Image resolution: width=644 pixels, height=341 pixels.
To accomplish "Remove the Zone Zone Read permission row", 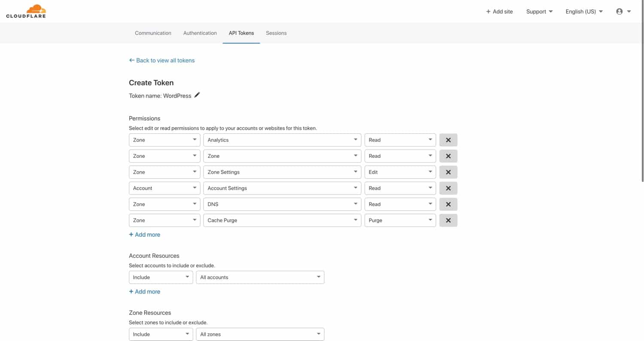I will (x=448, y=156).
